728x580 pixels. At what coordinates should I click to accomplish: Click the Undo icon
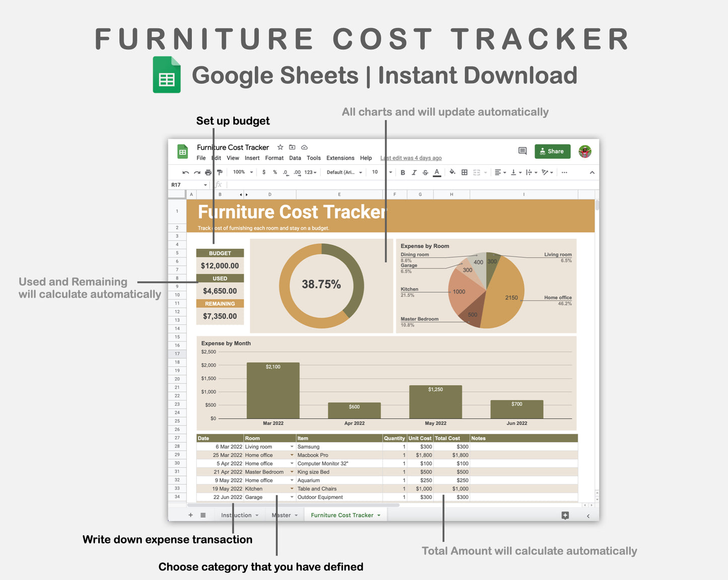[x=185, y=172]
